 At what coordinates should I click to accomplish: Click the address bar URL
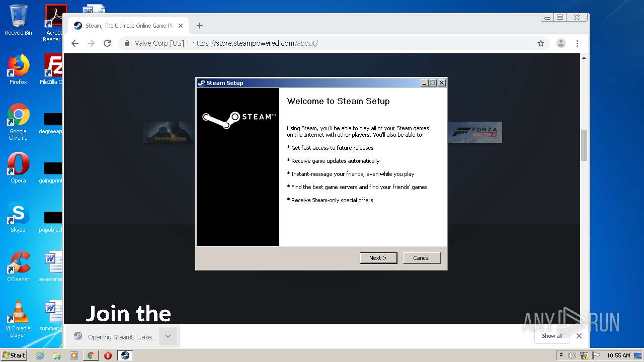click(x=255, y=43)
